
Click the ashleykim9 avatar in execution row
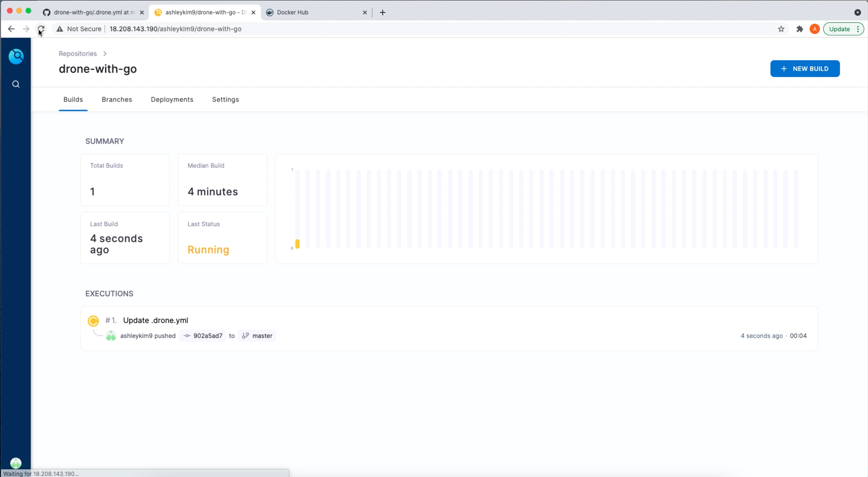point(111,336)
